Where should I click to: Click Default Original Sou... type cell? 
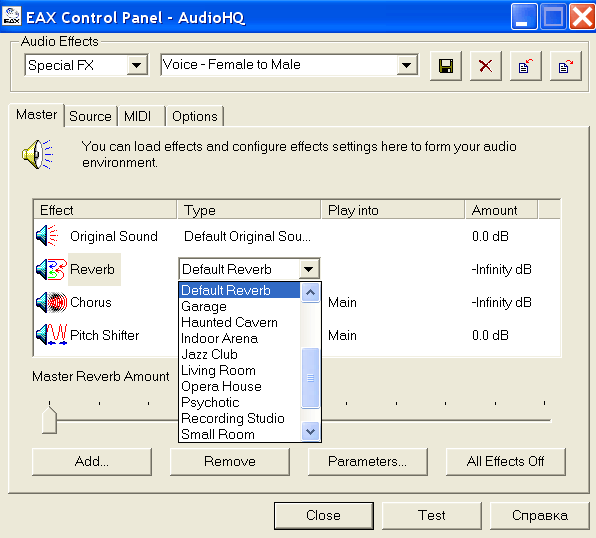point(247,236)
